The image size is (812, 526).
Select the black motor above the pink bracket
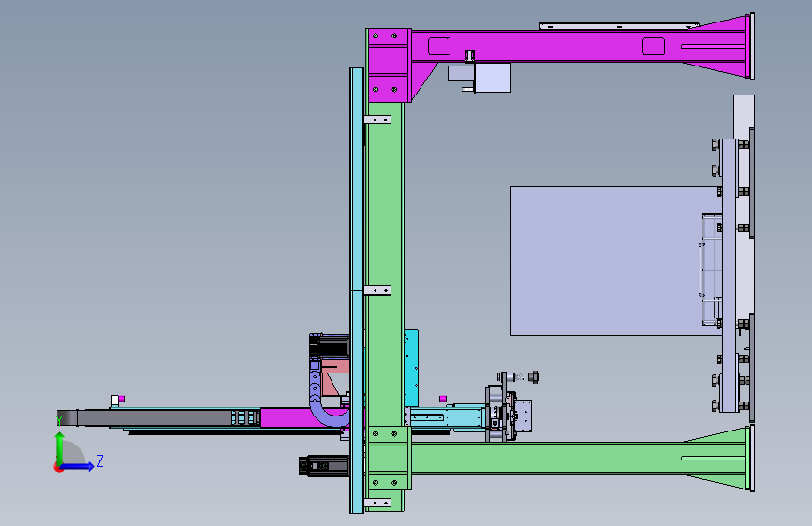coord(330,345)
